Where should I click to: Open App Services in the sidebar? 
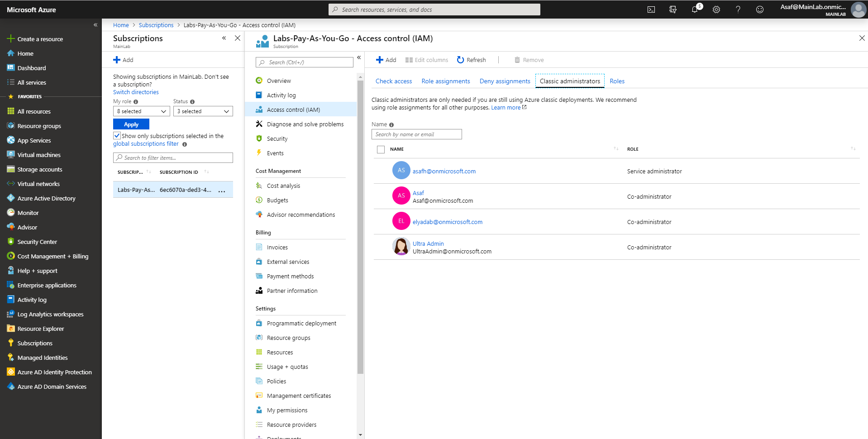(33, 140)
